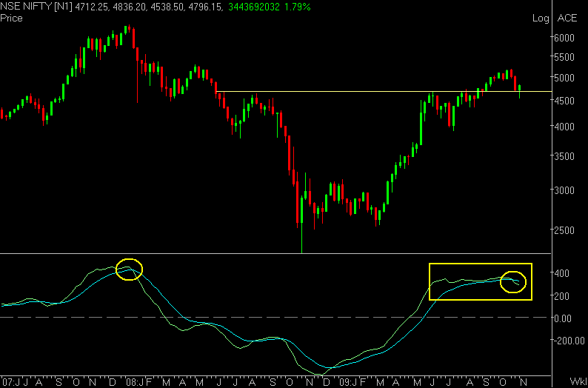This screenshot has height=388, width=588.
Task: Select the open value '4712.25,'
Action: (94, 7)
